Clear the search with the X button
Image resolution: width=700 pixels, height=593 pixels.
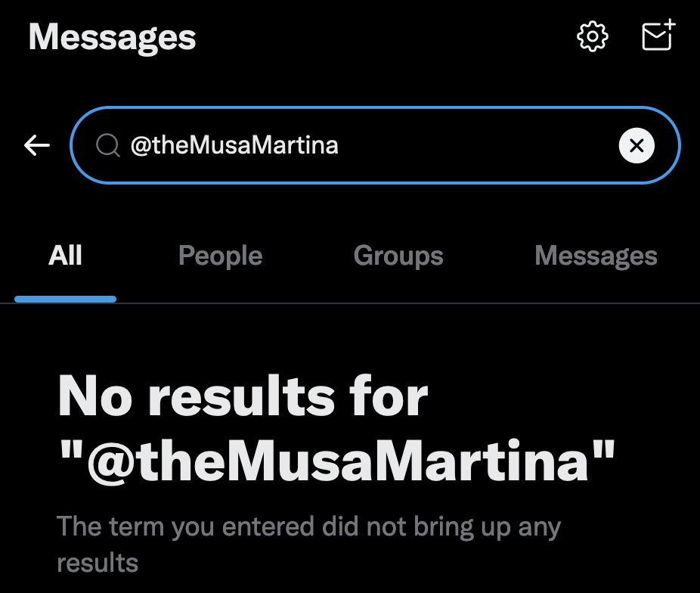click(637, 145)
